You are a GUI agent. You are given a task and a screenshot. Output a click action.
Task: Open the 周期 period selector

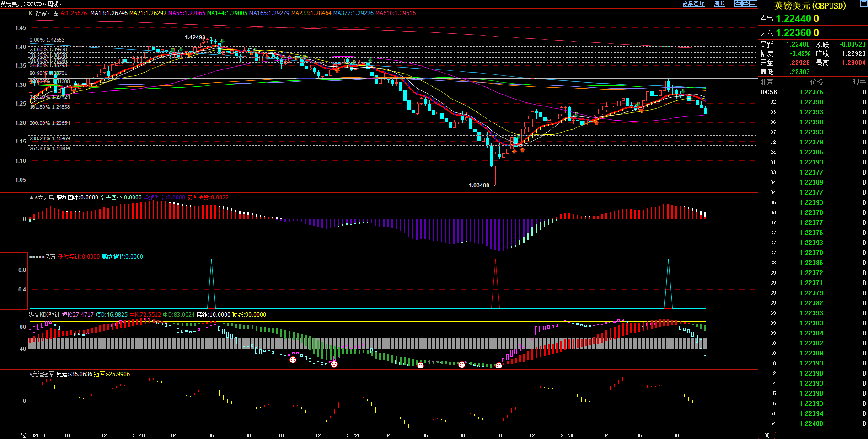[719, 4]
